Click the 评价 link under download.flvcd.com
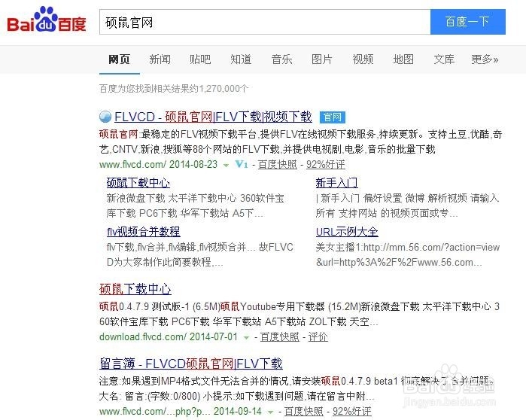The width and height of the screenshot is (526, 420). click(318, 336)
